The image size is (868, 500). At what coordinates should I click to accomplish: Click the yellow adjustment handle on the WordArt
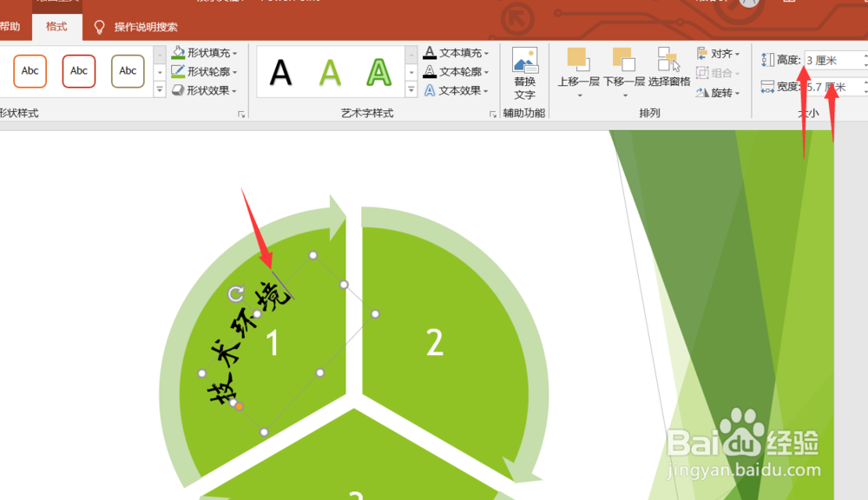240,406
